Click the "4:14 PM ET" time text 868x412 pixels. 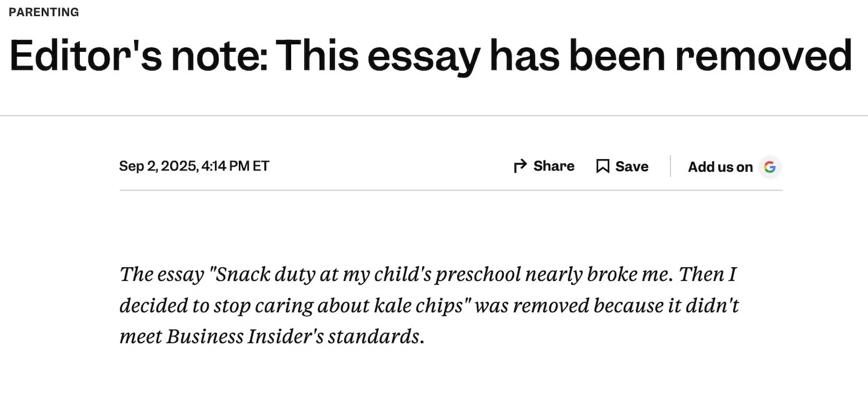tap(236, 166)
